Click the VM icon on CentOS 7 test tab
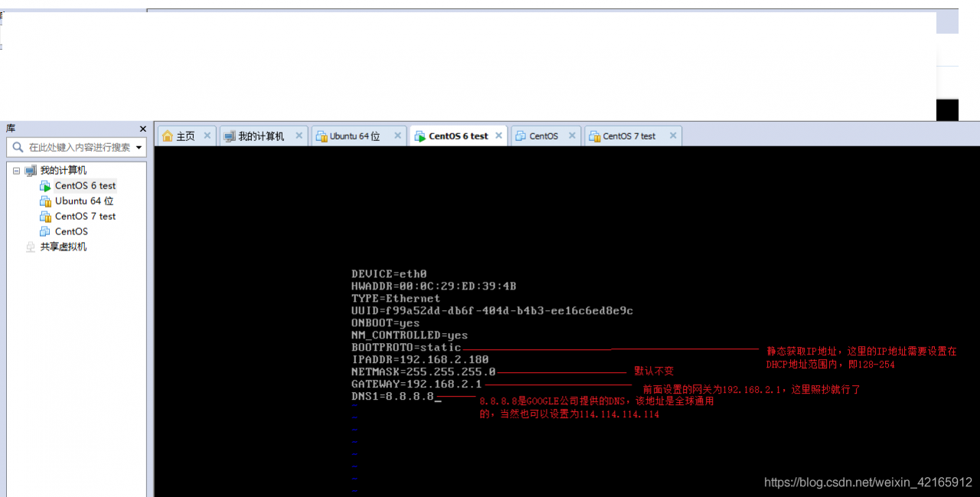Screen dimensions: 980x497 click(594, 136)
